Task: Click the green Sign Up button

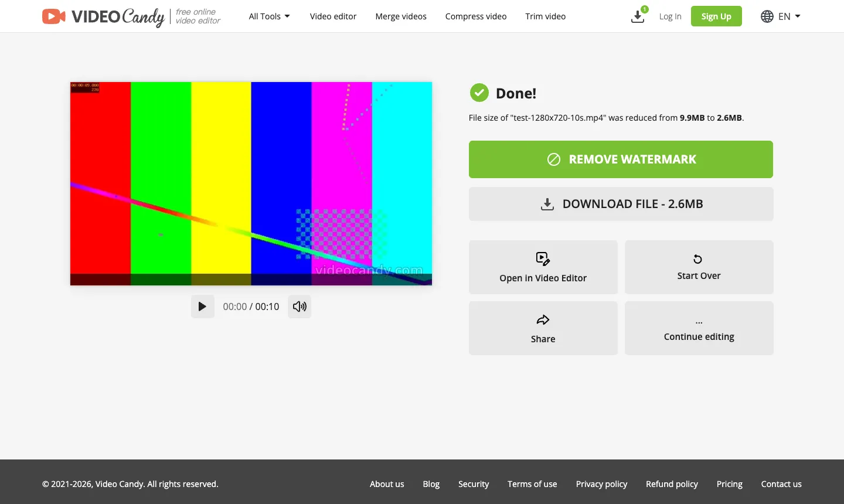Action: point(716,16)
